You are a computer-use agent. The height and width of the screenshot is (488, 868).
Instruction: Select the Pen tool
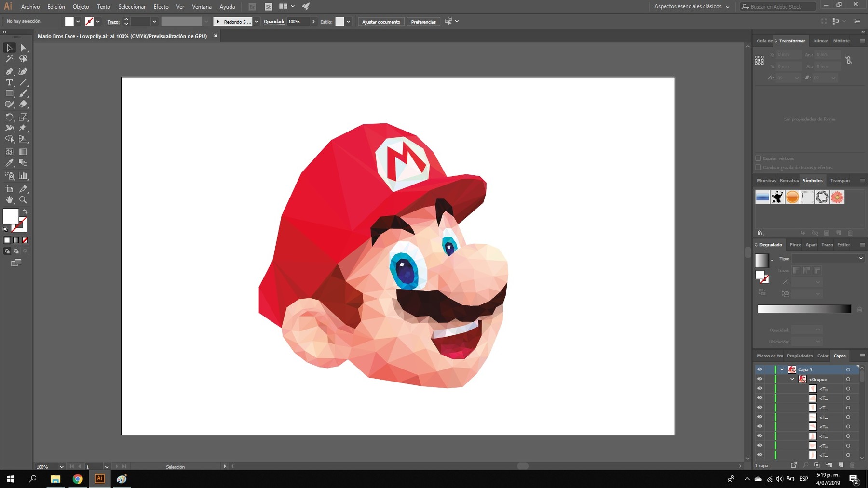(9, 71)
